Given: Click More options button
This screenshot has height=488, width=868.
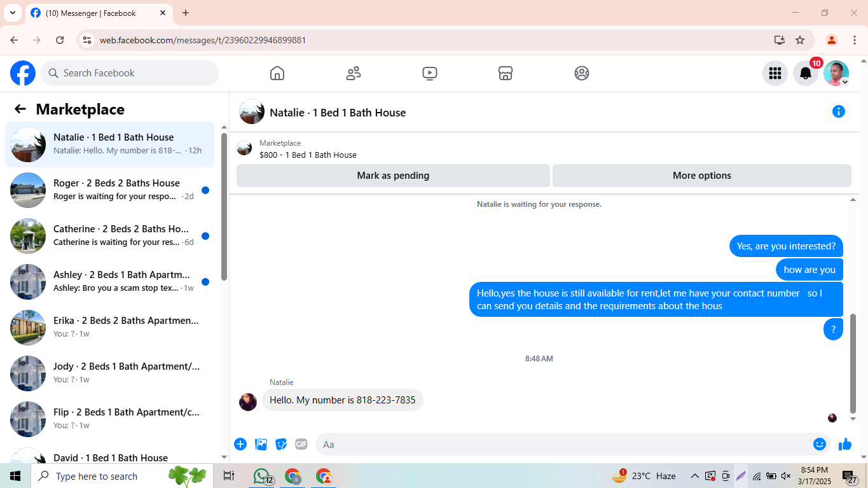Looking at the screenshot, I should tap(702, 176).
